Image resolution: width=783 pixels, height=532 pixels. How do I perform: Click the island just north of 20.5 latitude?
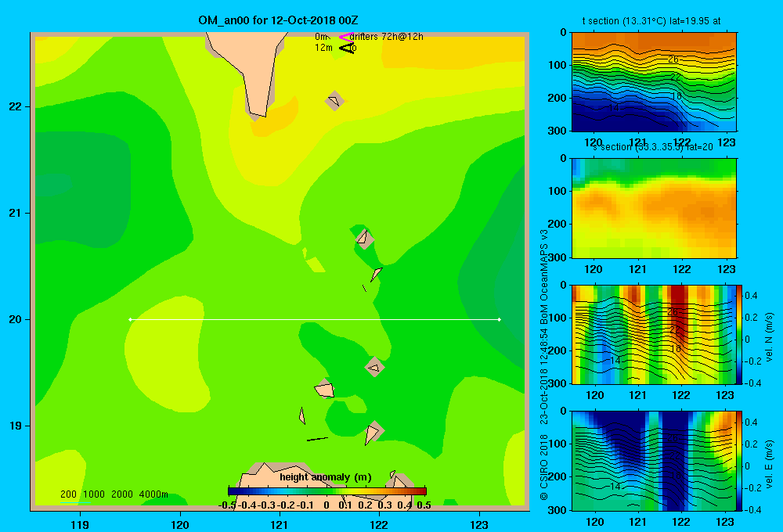coord(364,238)
